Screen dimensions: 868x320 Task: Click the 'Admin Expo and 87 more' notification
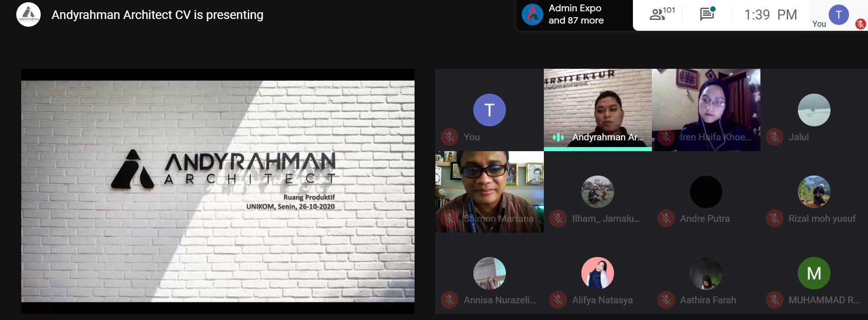tap(576, 14)
